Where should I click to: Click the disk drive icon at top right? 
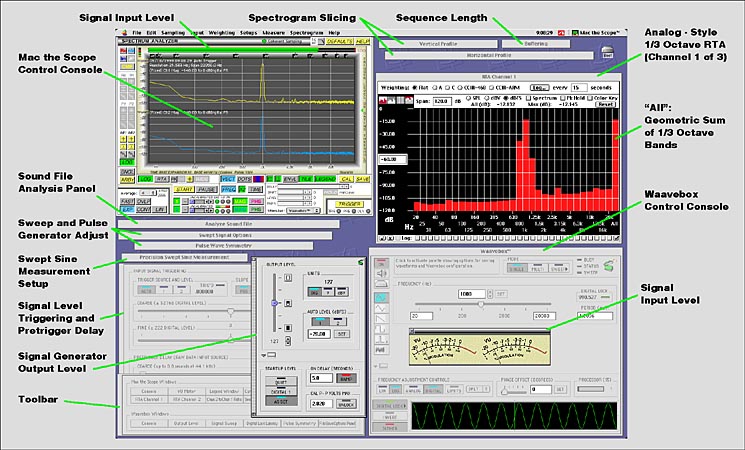click(607, 51)
